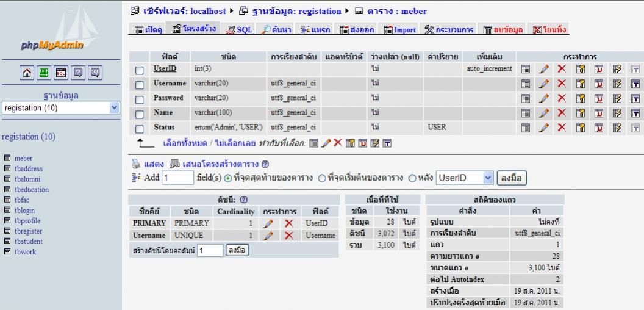The height and width of the screenshot is (310, 644).
Task: Check the Password field checkbox
Action: [140, 99]
